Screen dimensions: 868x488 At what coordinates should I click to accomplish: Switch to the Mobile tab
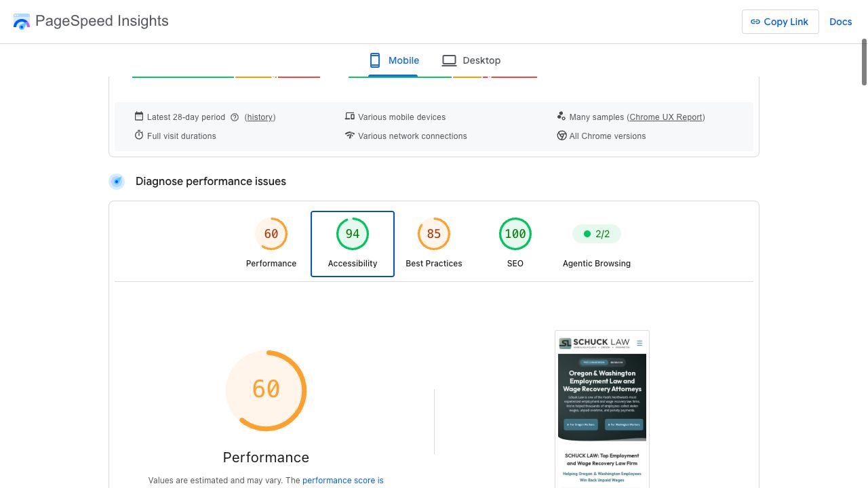point(393,60)
